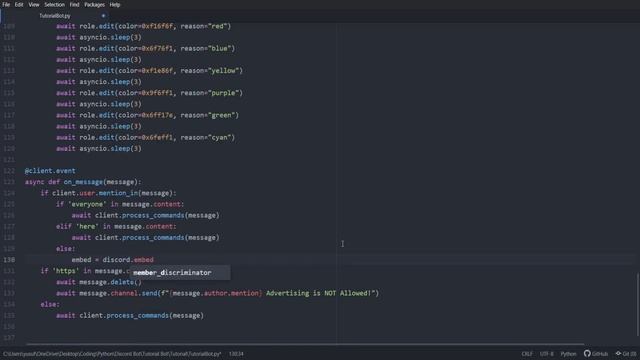Click "elif 'here' in message.content" line
Screen dimensions: 640x360
[116, 226]
